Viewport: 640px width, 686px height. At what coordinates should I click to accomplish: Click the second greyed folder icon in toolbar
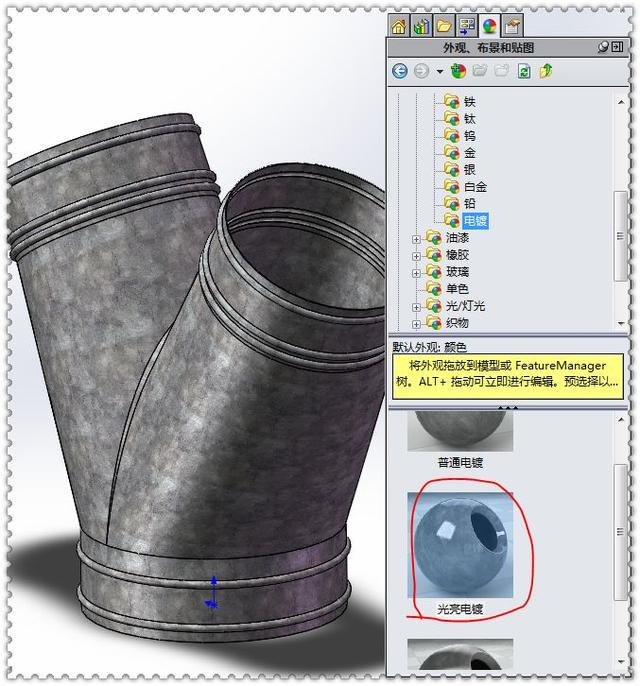(501, 71)
